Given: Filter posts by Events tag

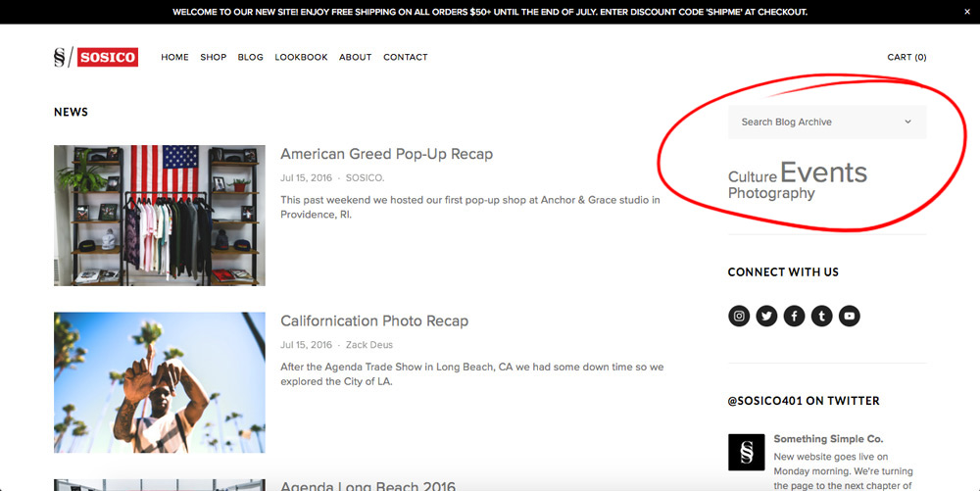Looking at the screenshot, I should [x=823, y=172].
